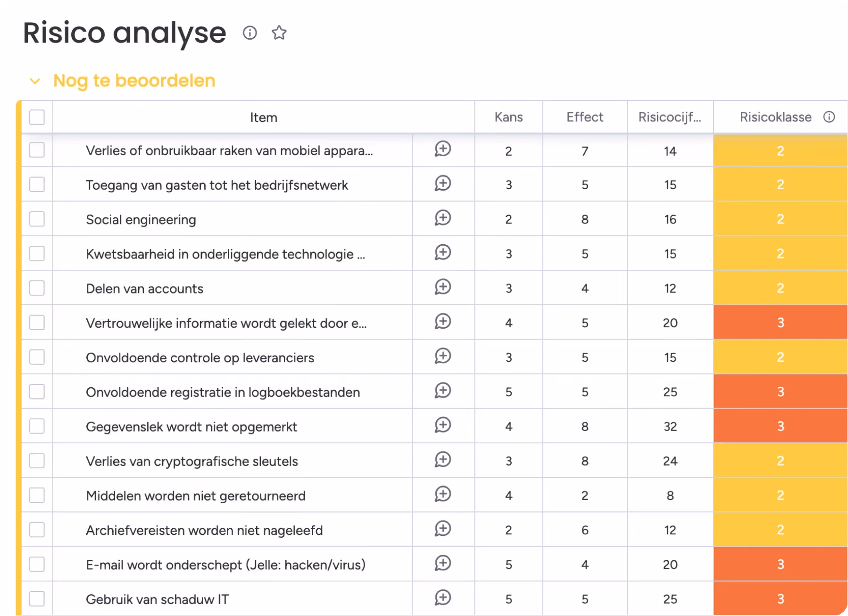Open the conversation for the Archiefvereisten row

pos(443,529)
